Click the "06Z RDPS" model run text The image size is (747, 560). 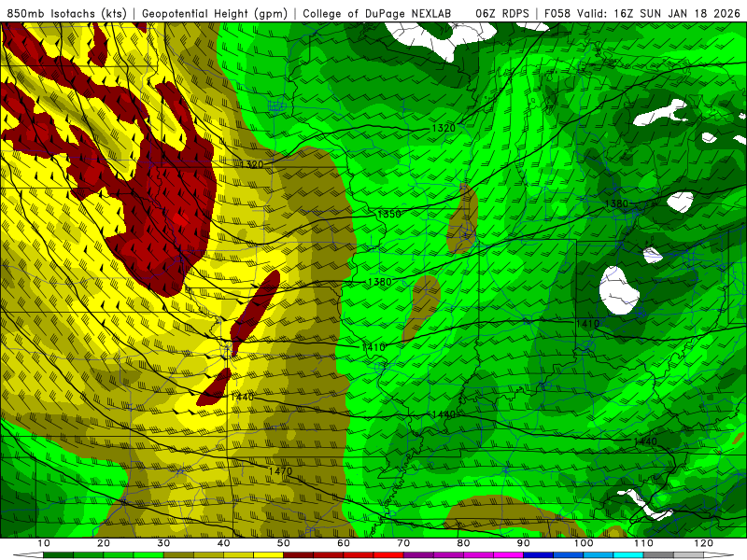501,13
